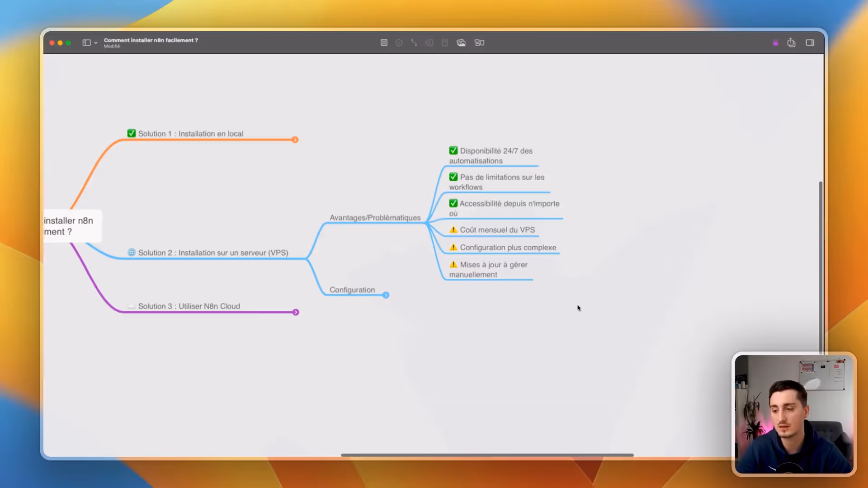Click the task checkmark toolbar icon

coord(399,42)
